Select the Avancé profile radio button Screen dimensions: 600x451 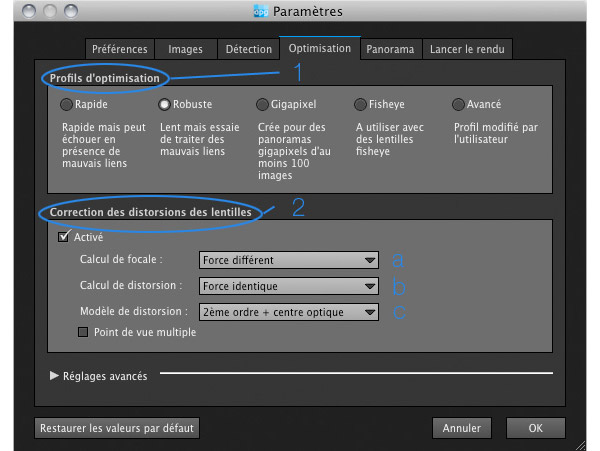tap(458, 104)
